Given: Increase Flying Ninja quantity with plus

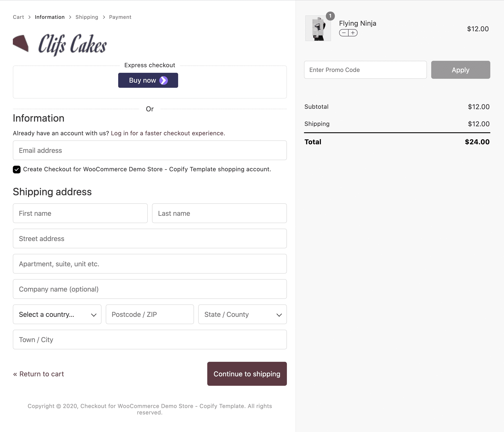Looking at the screenshot, I should pyautogui.click(x=353, y=33).
